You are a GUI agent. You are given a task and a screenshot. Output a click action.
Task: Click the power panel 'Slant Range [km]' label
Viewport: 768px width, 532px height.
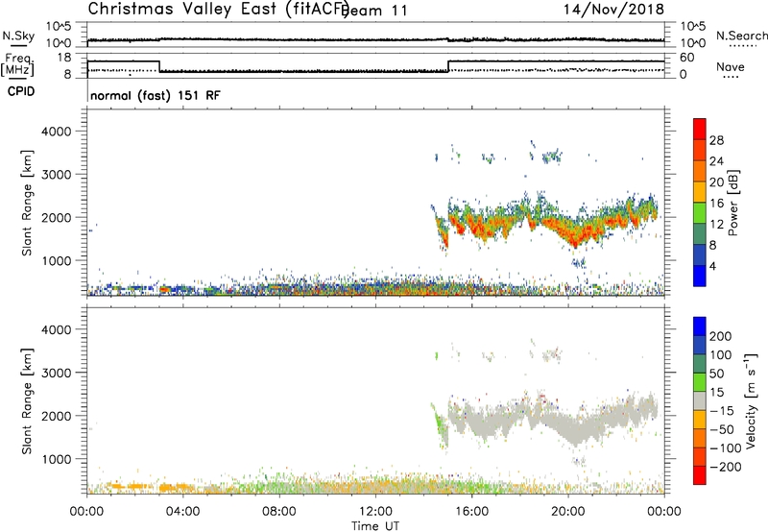pyautogui.click(x=27, y=203)
